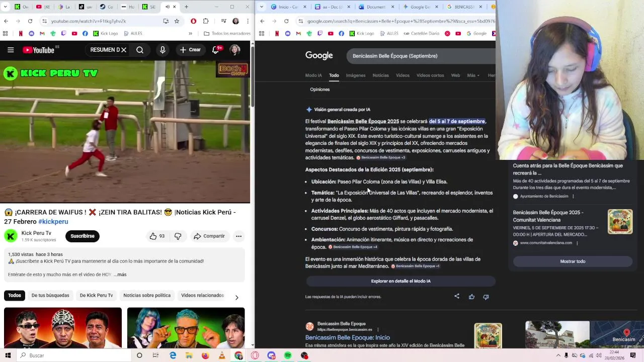Open the YouTube hamburger guide menu
The image size is (644, 362).
11,50
